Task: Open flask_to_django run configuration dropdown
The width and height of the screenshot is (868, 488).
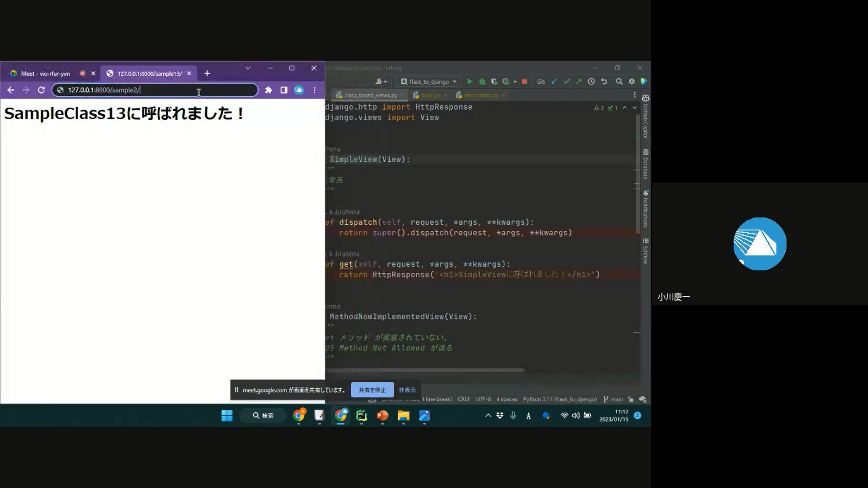Action: [429, 82]
